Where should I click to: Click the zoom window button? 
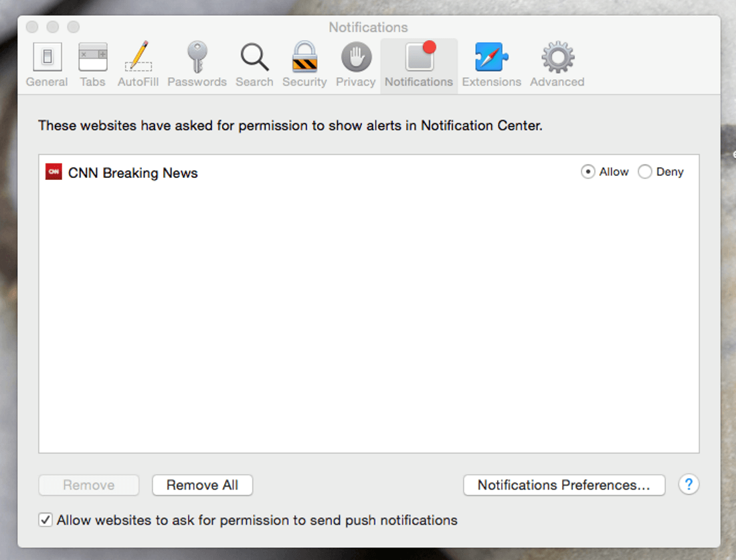point(73,27)
